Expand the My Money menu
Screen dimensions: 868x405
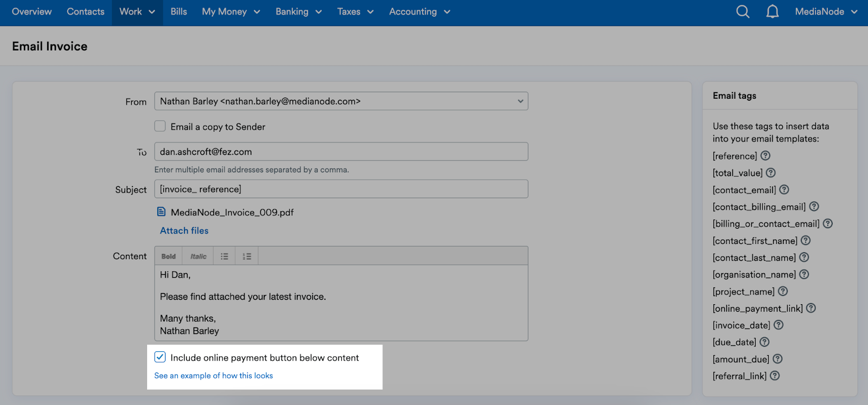coord(231,12)
